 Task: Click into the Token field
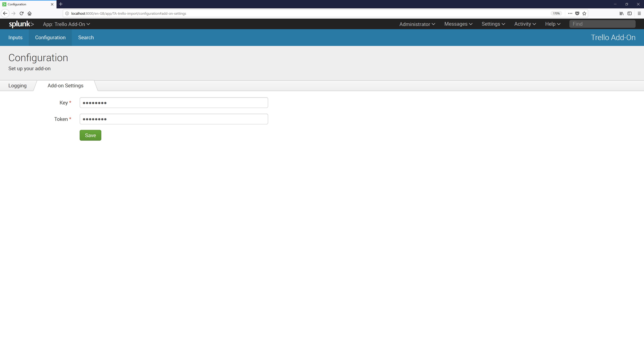pyautogui.click(x=174, y=119)
